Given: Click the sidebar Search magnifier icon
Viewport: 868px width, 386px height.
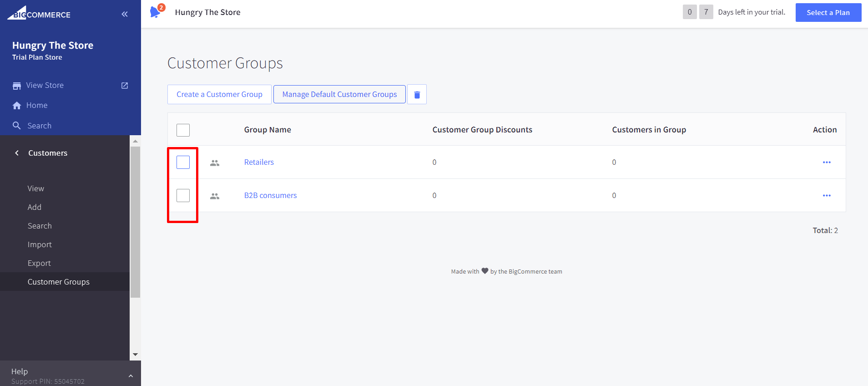Looking at the screenshot, I should coord(17,126).
